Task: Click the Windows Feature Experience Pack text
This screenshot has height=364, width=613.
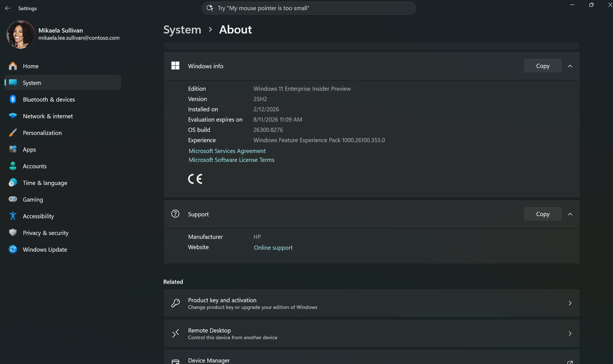Action: point(319,140)
